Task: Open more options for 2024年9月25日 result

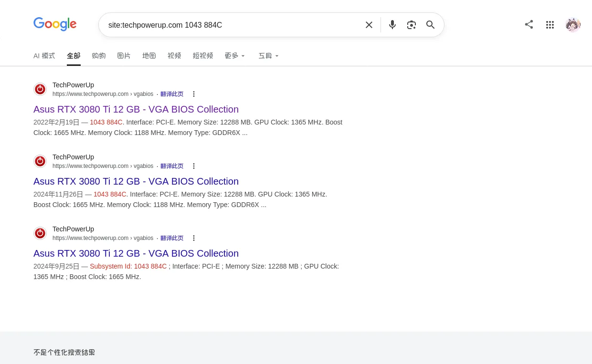Action: [194, 238]
